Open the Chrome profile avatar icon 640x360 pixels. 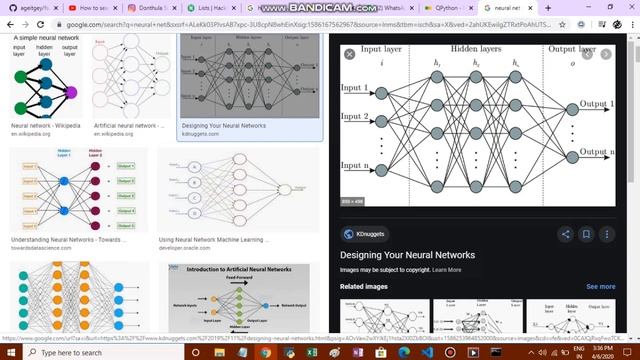[617, 24]
